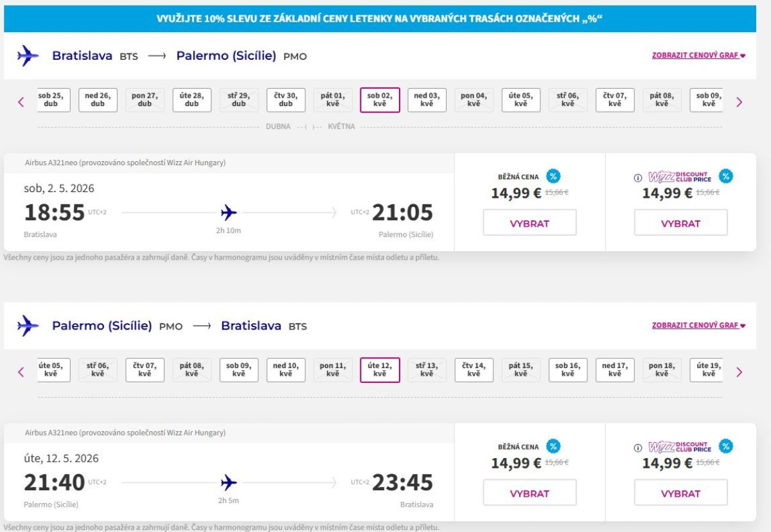Select return date stř 13, kvě
Screen dimensions: 771x532
pyautogui.click(x=427, y=370)
